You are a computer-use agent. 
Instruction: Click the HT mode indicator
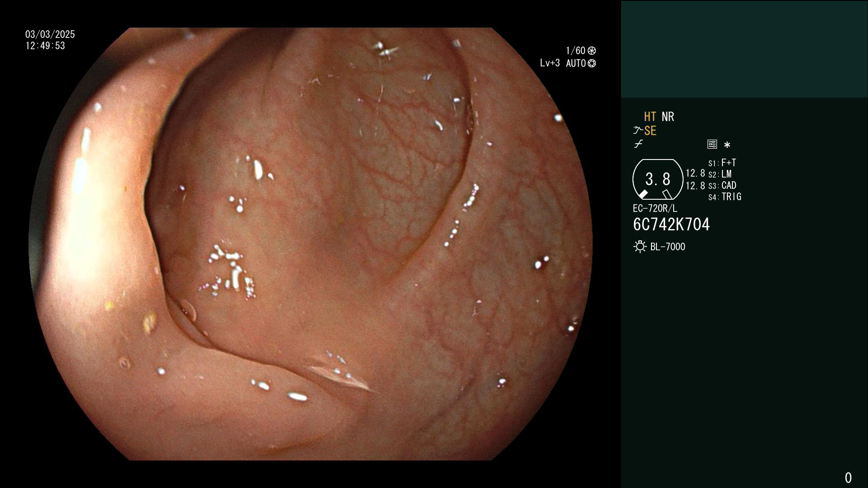click(650, 117)
